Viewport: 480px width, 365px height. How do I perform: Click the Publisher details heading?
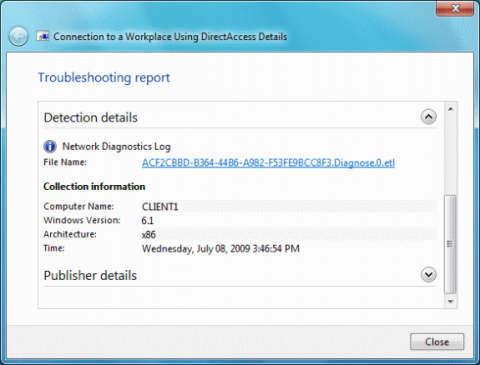coord(90,276)
